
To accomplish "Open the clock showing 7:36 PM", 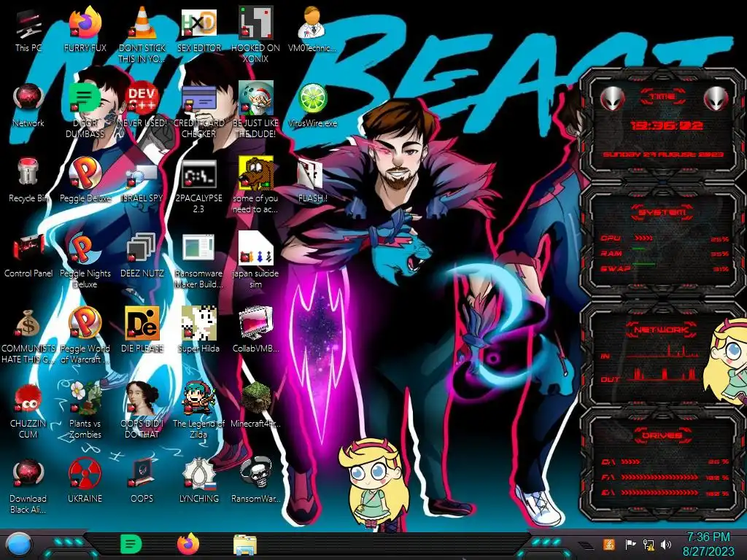I will [x=708, y=544].
